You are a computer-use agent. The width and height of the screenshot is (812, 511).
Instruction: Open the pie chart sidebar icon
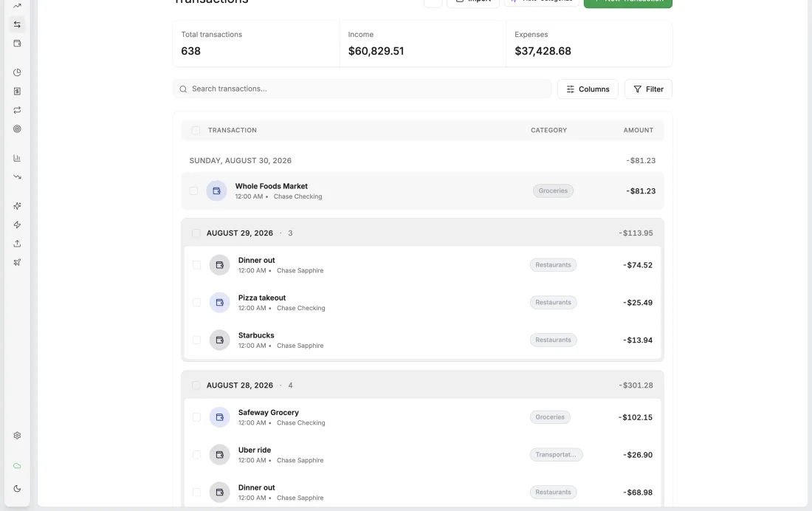pyautogui.click(x=17, y=72)
